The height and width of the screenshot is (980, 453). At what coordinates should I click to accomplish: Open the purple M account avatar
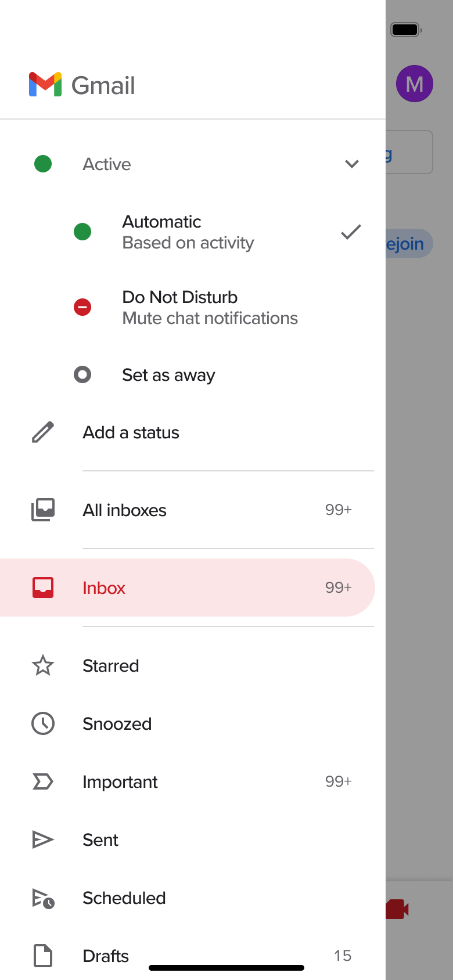(415, 84)
